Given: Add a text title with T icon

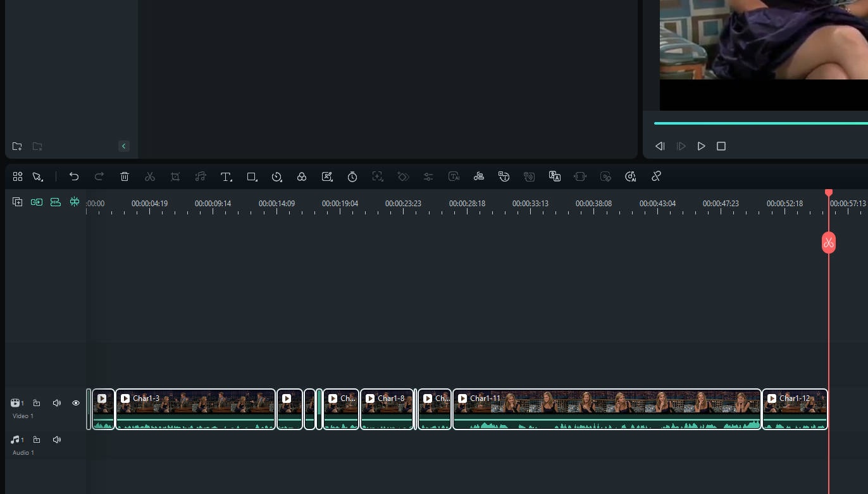Looking at the screenshot, I should click(226, 176).
